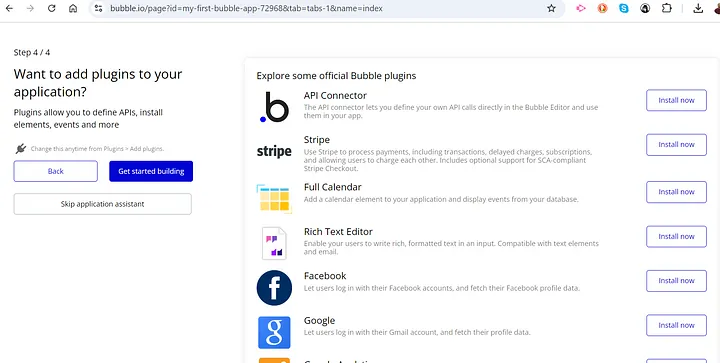Skip application assistant
Viewport: 720px width, 363px height.
click(x=102, y=204)
